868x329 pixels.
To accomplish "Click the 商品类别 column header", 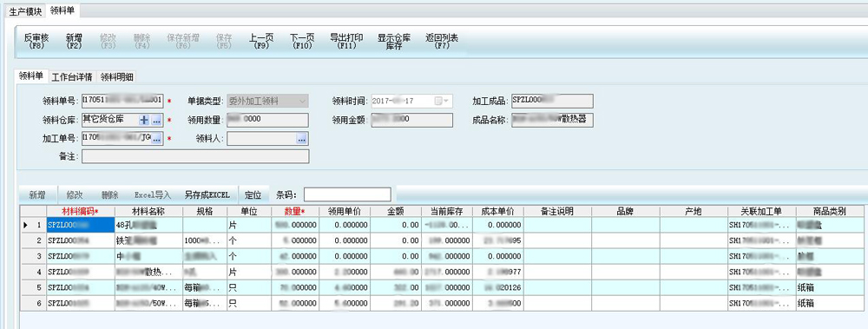I will [829, 212].
